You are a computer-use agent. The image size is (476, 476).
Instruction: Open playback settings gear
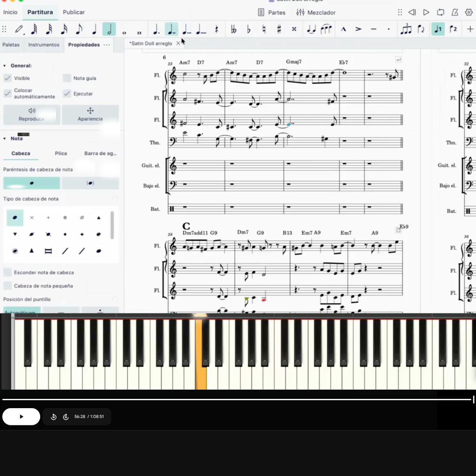click(469, 12)
